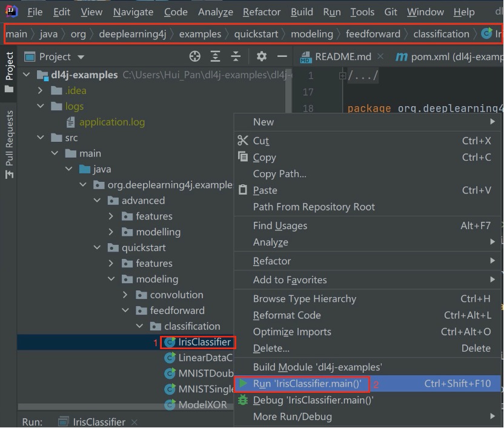Click deeplearning4j in the breadcrumb
The width and height of the screenshot is (504, 428).
tap(133, 34)
